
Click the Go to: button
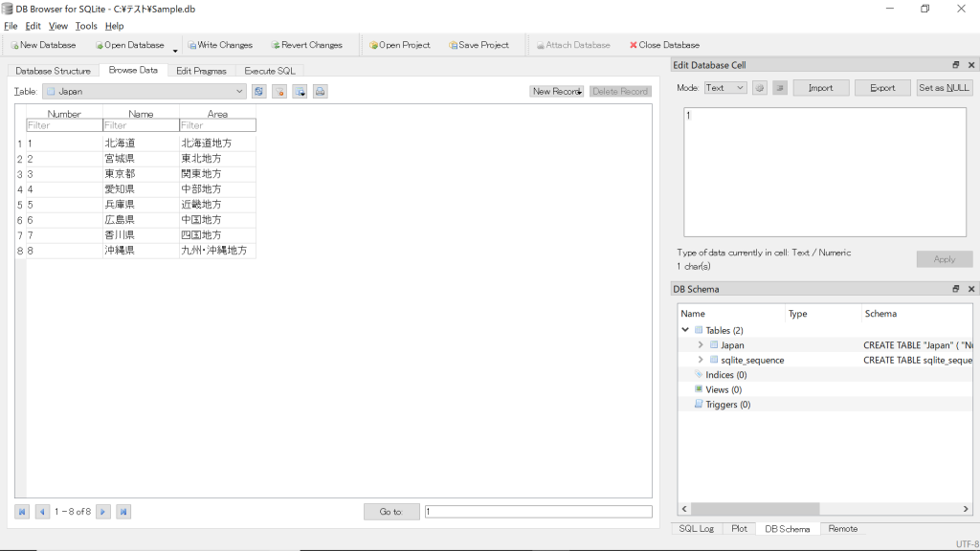click(391, 512)
